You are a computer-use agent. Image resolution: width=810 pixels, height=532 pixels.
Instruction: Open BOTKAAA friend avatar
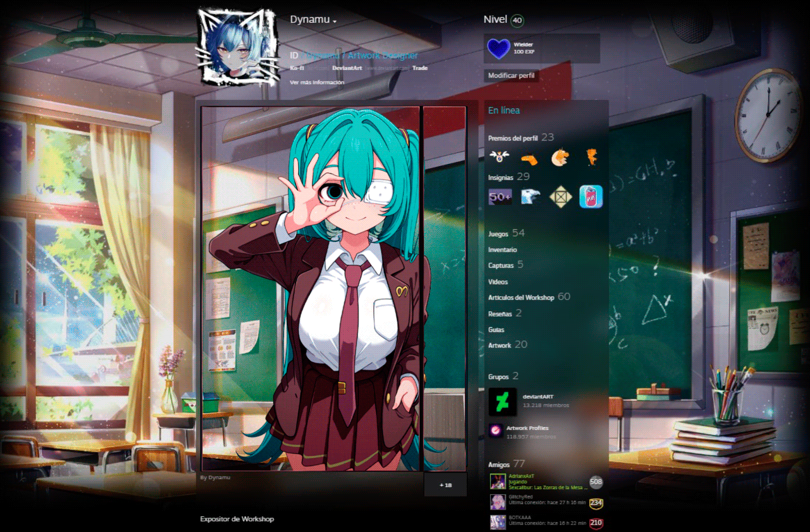point(498,522)
